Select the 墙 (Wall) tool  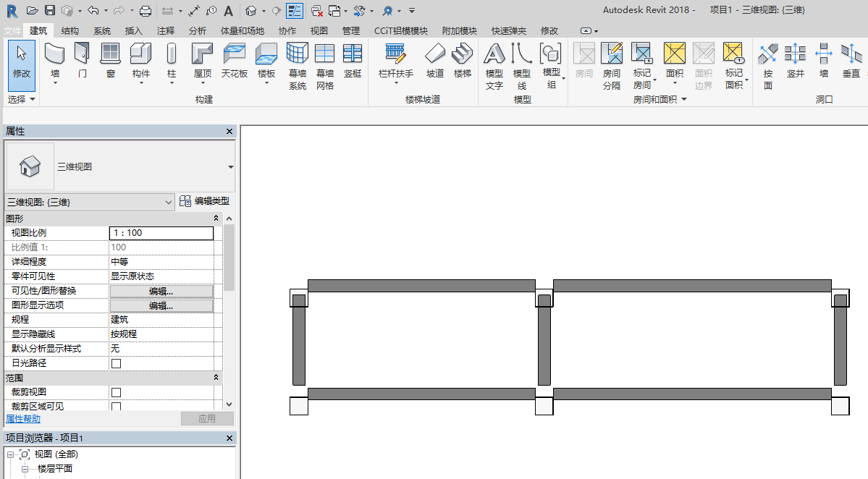tap(55, 62)
